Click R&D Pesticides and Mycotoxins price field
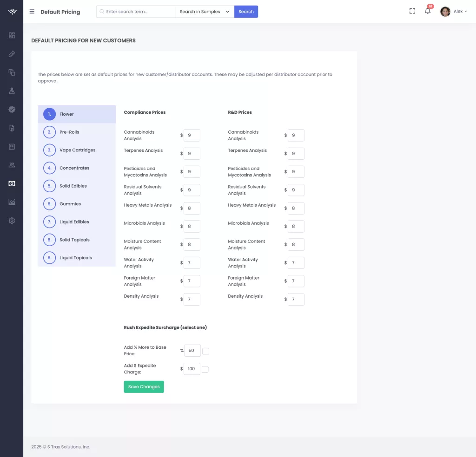Screen dimensions: 476x457 [x=296, y=172]
